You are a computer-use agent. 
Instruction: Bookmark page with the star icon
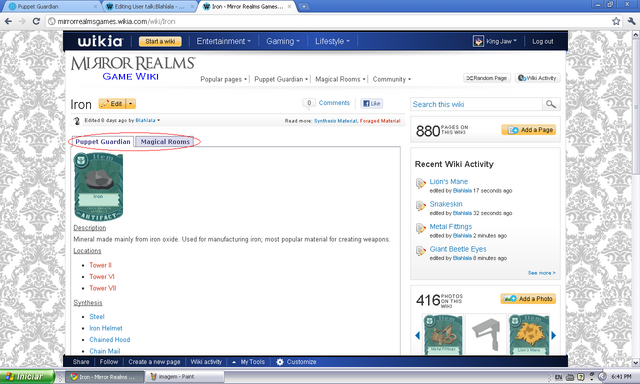tap(616, 21)
